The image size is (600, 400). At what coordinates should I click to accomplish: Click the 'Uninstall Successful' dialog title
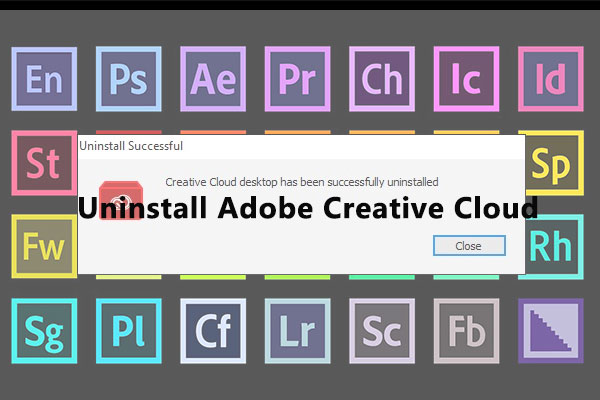tap(131, 146)
